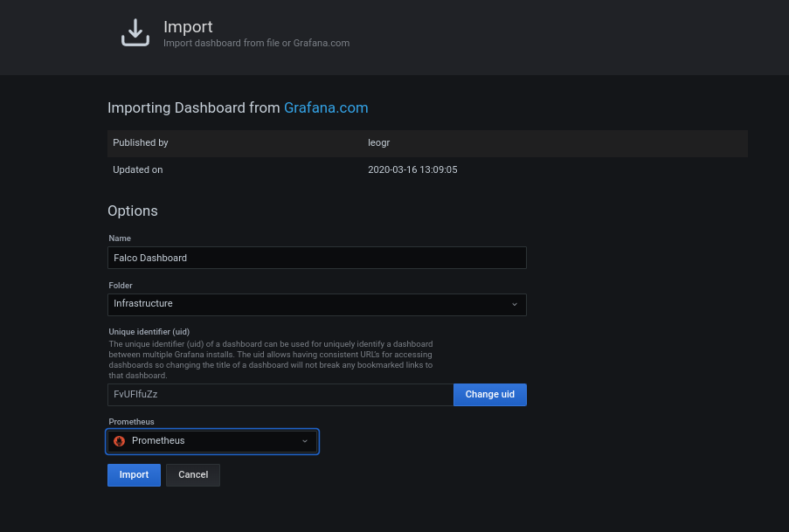Click the Import page title text

coord(188,27)
